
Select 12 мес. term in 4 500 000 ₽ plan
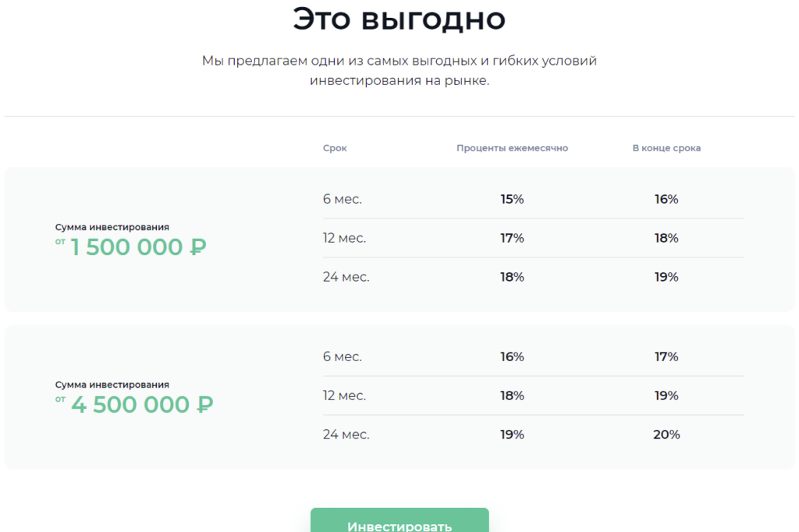344,395
